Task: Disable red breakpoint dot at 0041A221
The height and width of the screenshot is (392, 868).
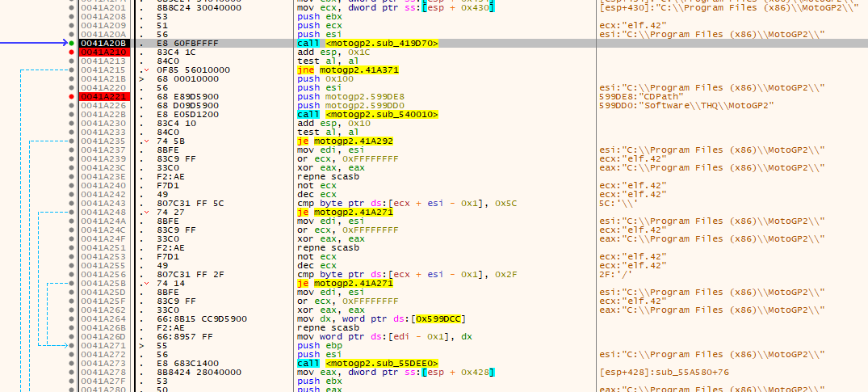Action: coord(71,96)
